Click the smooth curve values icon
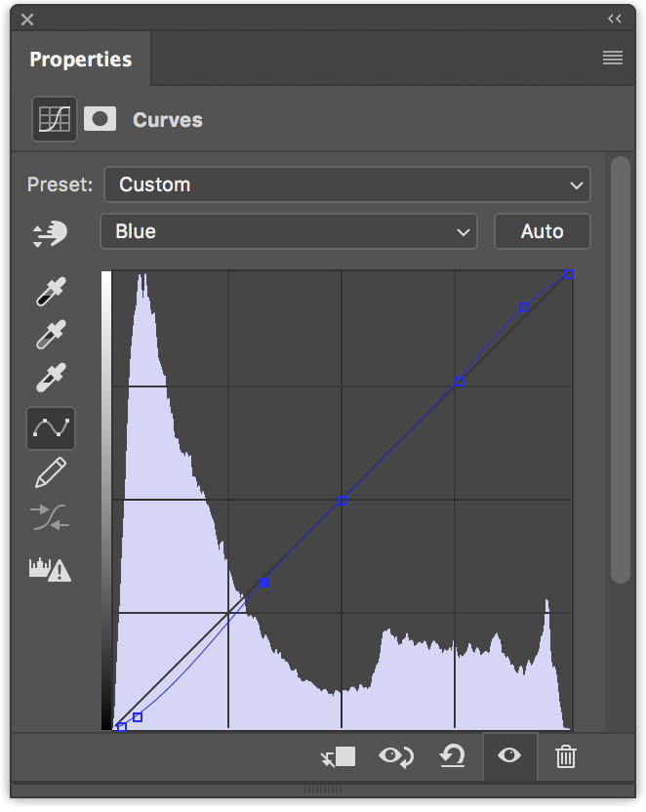This screenshot has height=812, width=646. click(50, 517)
